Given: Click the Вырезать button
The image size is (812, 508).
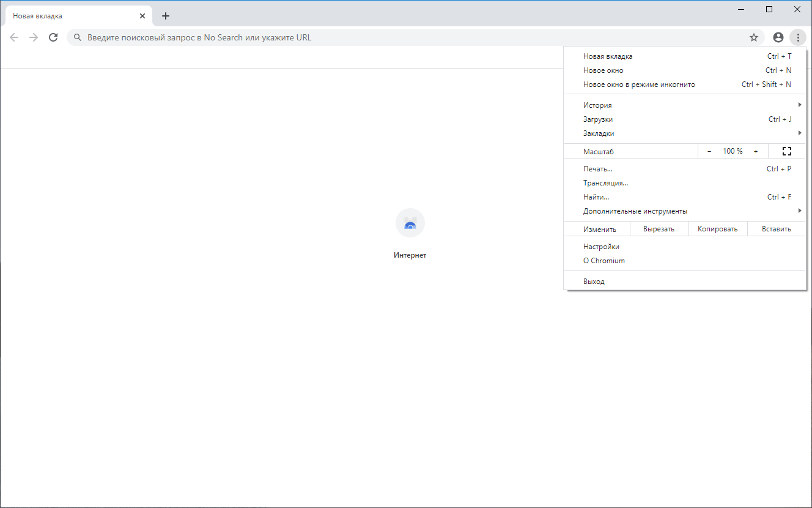Looking at the screenshot, I should point(659,229).
